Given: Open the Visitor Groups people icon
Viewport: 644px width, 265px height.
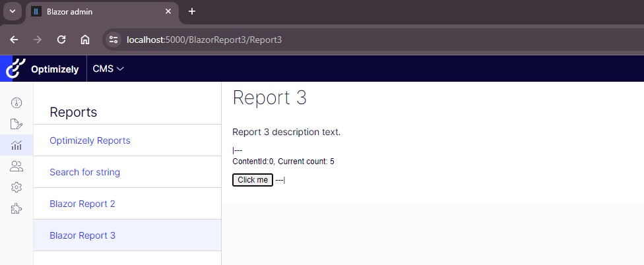Looking at the screenshot, I should [x=16, y=166].
